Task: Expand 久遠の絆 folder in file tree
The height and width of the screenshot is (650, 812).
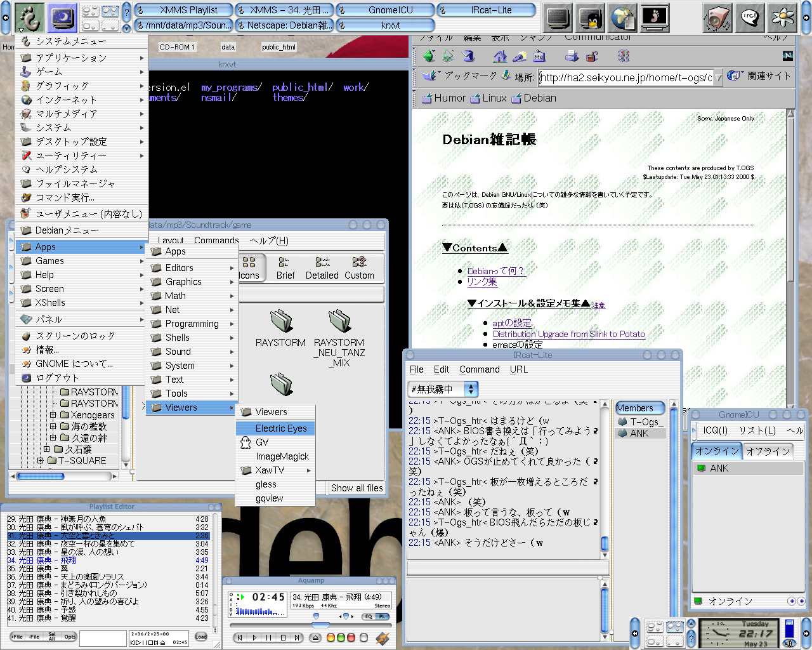Action: 53,438
